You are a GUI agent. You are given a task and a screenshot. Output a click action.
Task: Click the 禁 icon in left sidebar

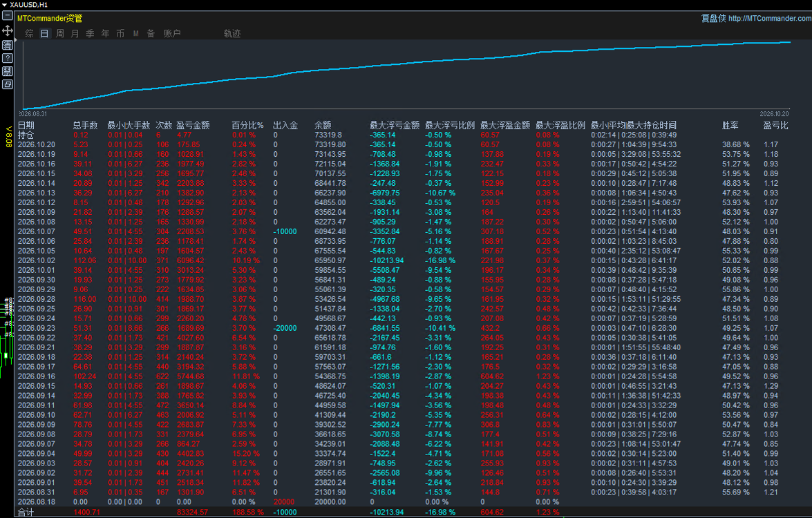point(7,71)
